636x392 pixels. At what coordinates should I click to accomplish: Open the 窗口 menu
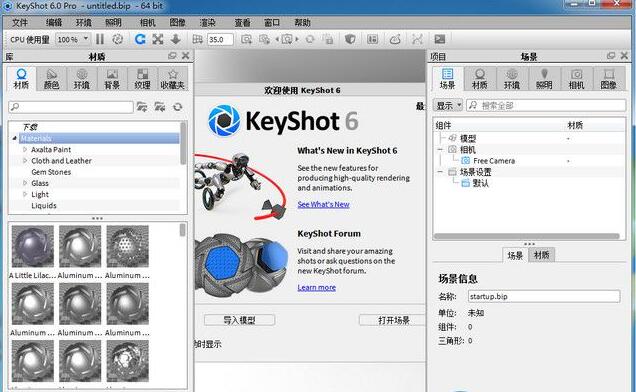[272, 23]
